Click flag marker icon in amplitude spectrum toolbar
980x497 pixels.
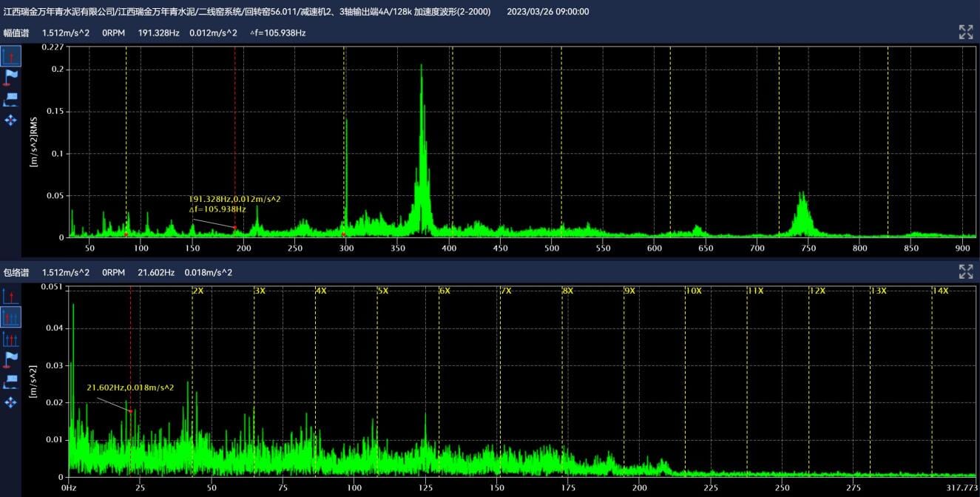tap(10, 78)
